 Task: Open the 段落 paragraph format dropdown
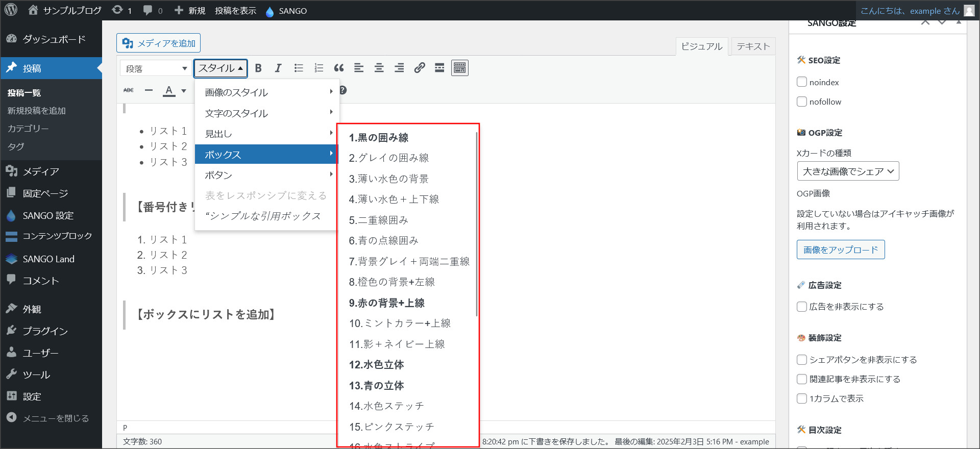[x=156, y=68]
